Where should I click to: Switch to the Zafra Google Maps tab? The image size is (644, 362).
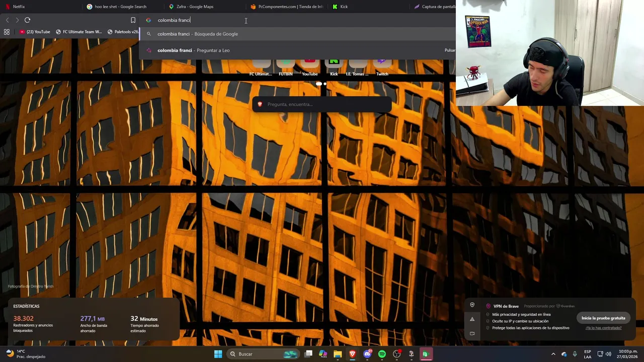[x=204, y=7]
